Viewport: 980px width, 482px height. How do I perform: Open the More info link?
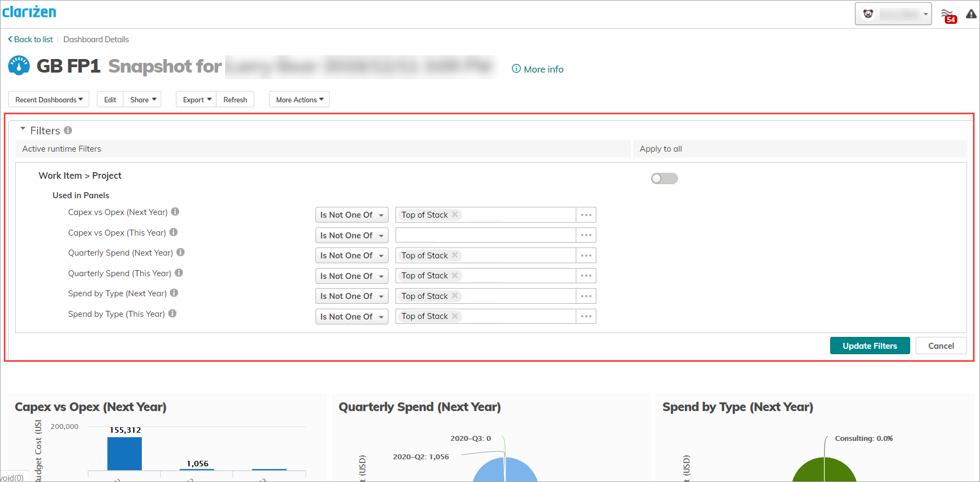(x=537, y=69)
